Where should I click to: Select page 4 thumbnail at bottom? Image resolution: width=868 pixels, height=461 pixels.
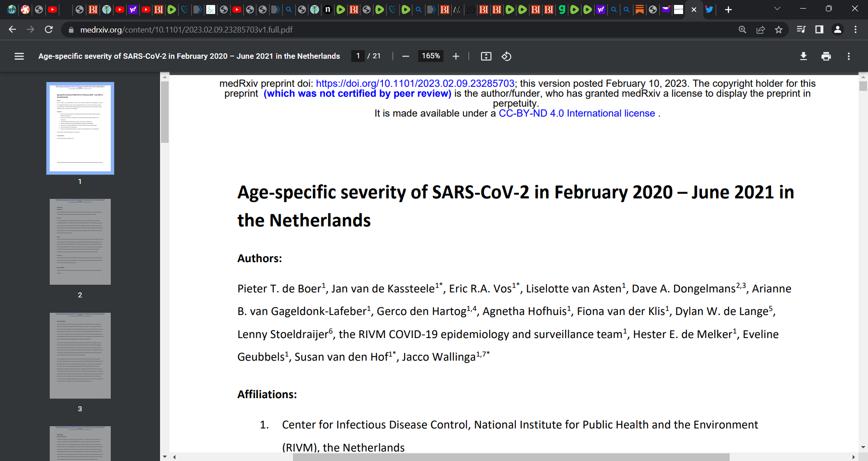click(80, 443)
